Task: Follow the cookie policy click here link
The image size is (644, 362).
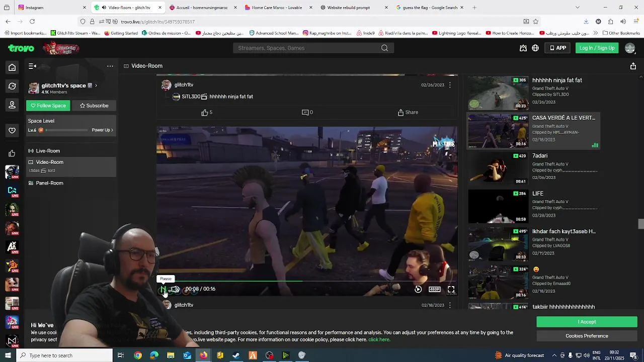Action: [379, 340]
